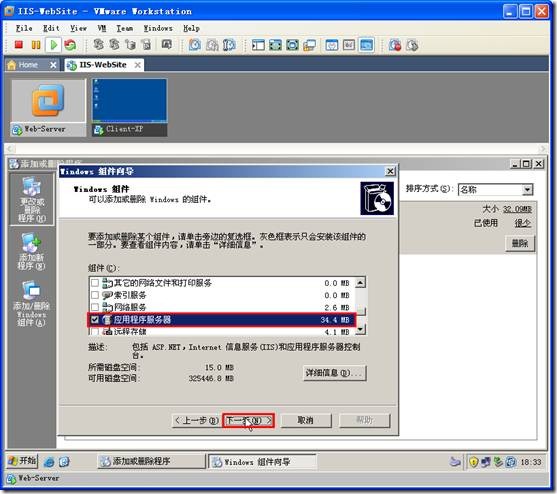
Task: Select Change or Remove Programs sidebar icon
Action: click(x=32, y=200)
